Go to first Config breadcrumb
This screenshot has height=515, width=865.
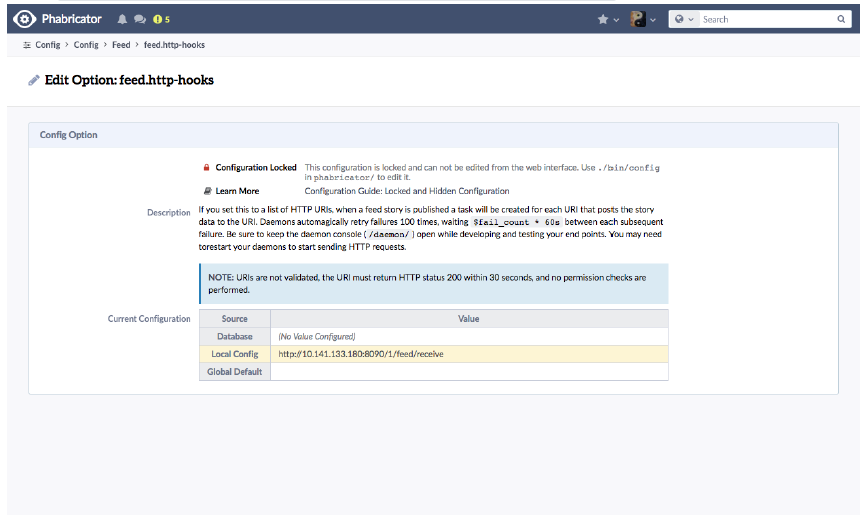(47, 45)
